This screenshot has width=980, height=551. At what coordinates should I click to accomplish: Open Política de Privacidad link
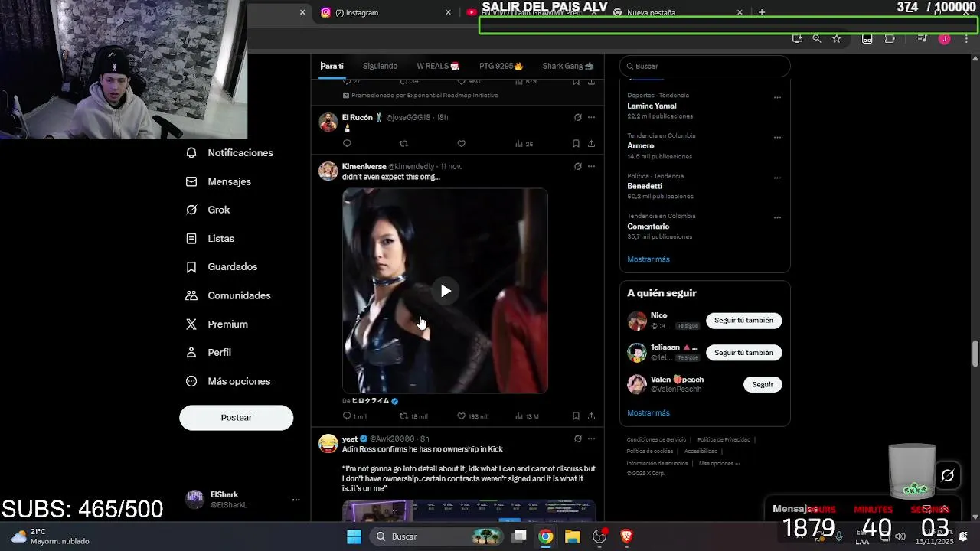tap(724, 440)
